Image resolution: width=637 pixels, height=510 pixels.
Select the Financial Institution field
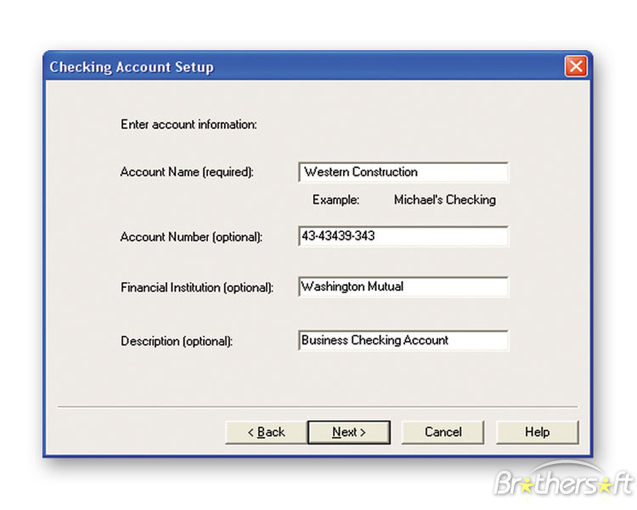pyautogui.click(x=403, y=287)
